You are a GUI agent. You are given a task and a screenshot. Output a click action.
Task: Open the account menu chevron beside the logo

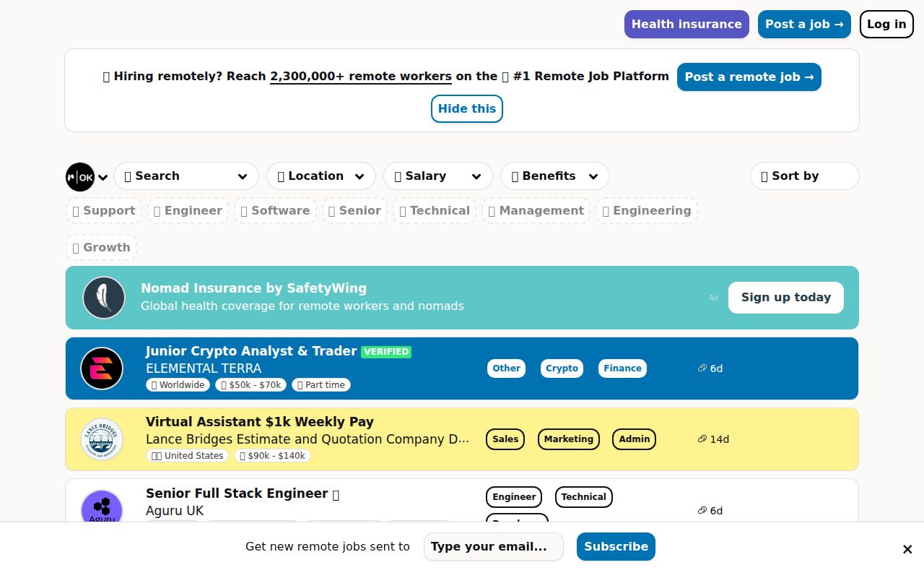click(103, 176)
